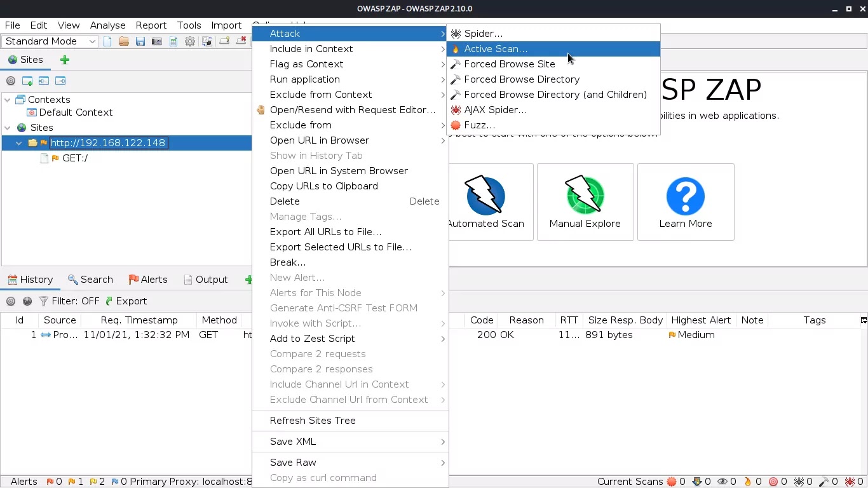Screen dimensions: 868x488
Task: Click the Size Resp. Body column header
Action: coord(625,320)
